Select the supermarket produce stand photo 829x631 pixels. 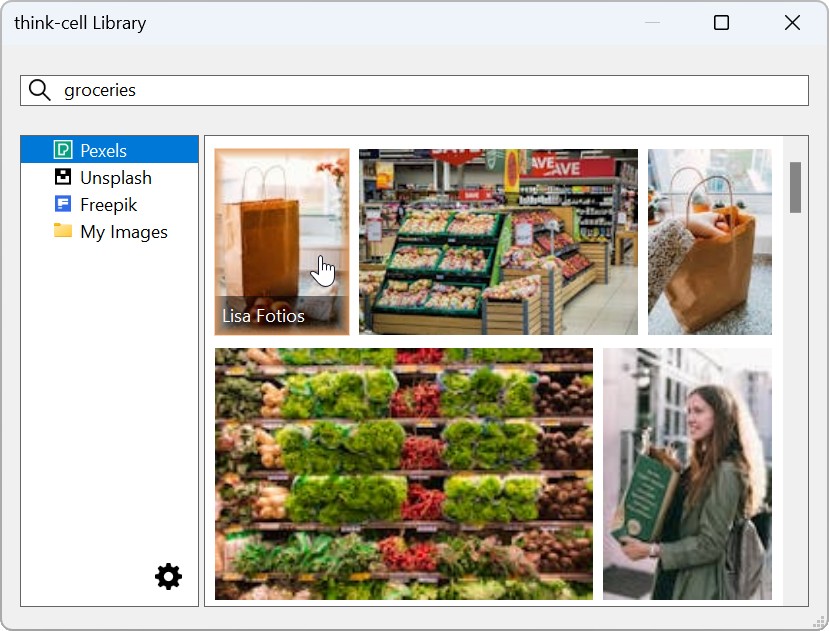498,242
